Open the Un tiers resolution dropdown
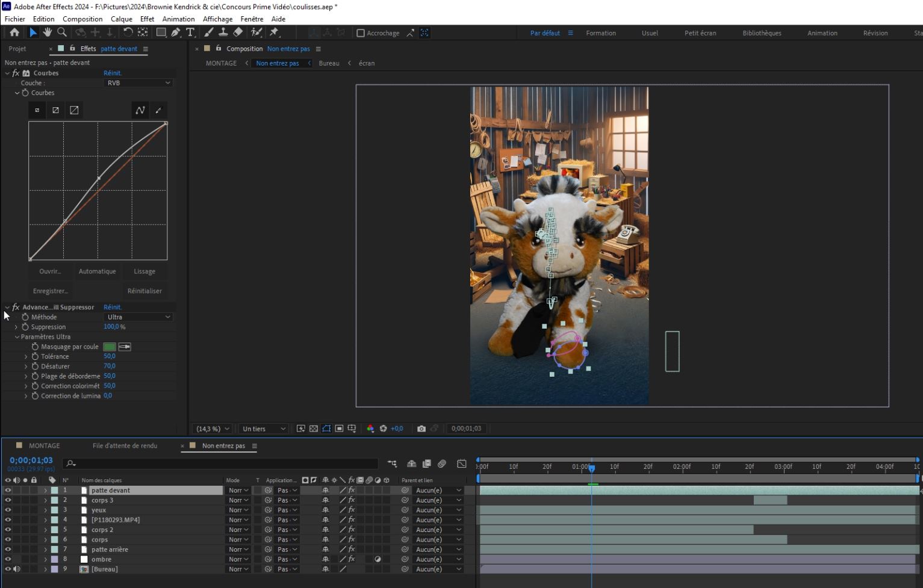The height and width of the screenshot is (588, 923). [x=263, y=429]
